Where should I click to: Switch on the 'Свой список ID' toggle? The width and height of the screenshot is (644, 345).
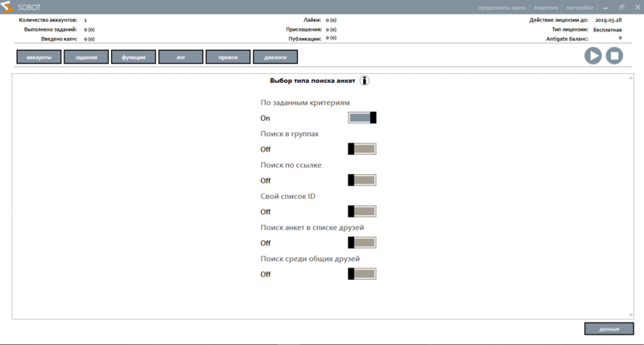tap(361, 212)
